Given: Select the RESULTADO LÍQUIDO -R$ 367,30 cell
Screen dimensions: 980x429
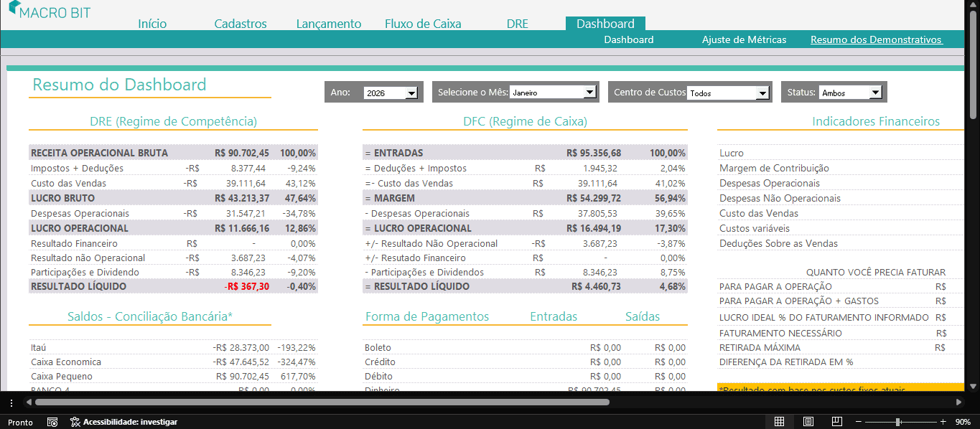Looking at the screenshot, I should click(x=246, y=286).
